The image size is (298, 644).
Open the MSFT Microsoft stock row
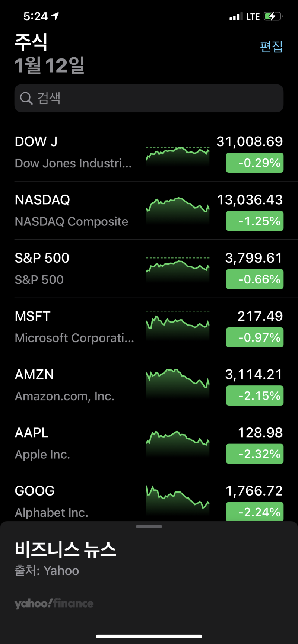pyautogui.click(x=74, y=327)
